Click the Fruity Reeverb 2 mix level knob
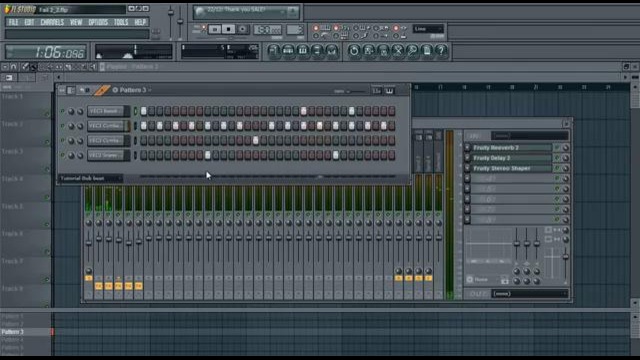The width and height of the screenshot is (640, 360). click(x=565, y=148)
